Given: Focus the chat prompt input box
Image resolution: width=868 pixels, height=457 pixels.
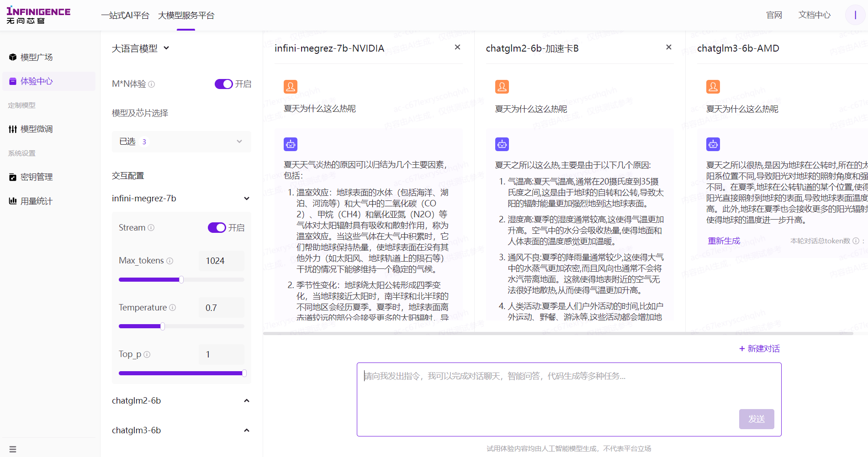Looking at the screenshot, I should [569, 399].
